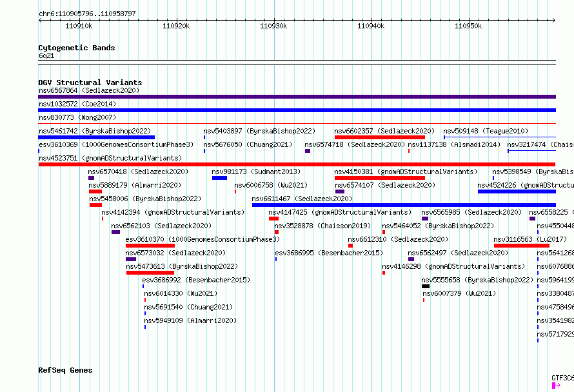Screen dimensions: 574x392
Task: Select the blue bar under nsv6611467
Action: click(x=404, y=205)
